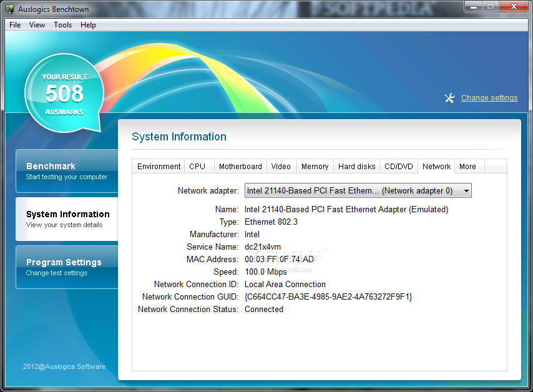Click the manufacturer value Intel
This screenshot has height=392, width=533.
(x=252, y=234)
